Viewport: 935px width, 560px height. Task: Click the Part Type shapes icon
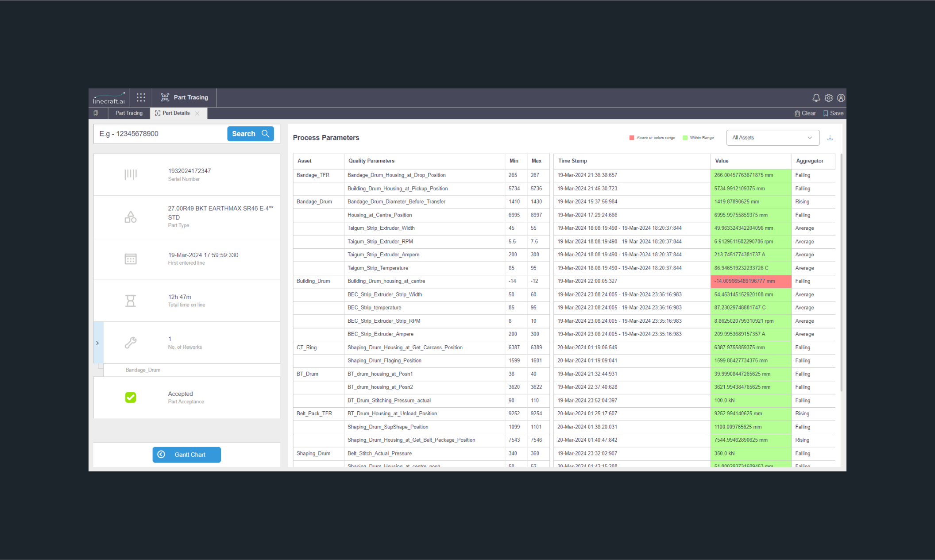(x=131, y=217)
